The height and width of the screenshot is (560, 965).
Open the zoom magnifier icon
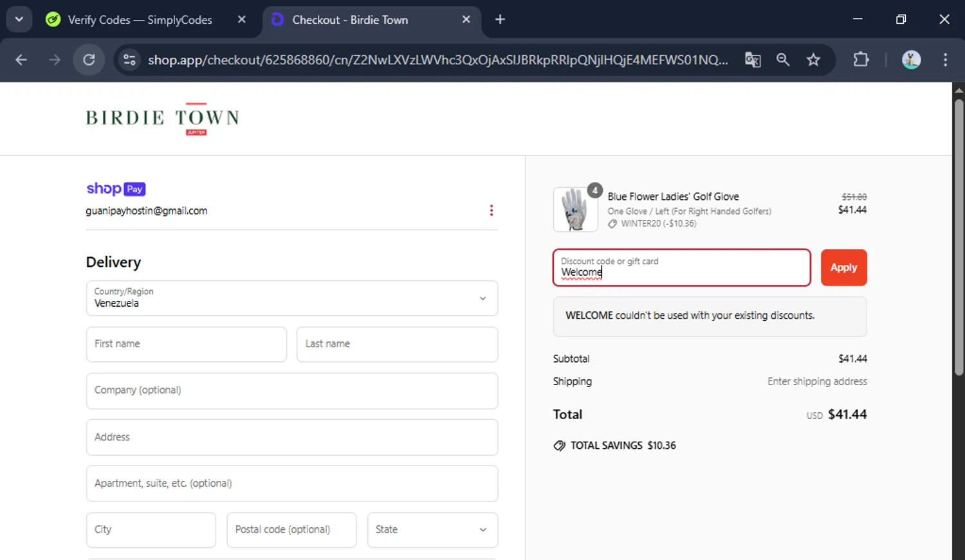783,60
